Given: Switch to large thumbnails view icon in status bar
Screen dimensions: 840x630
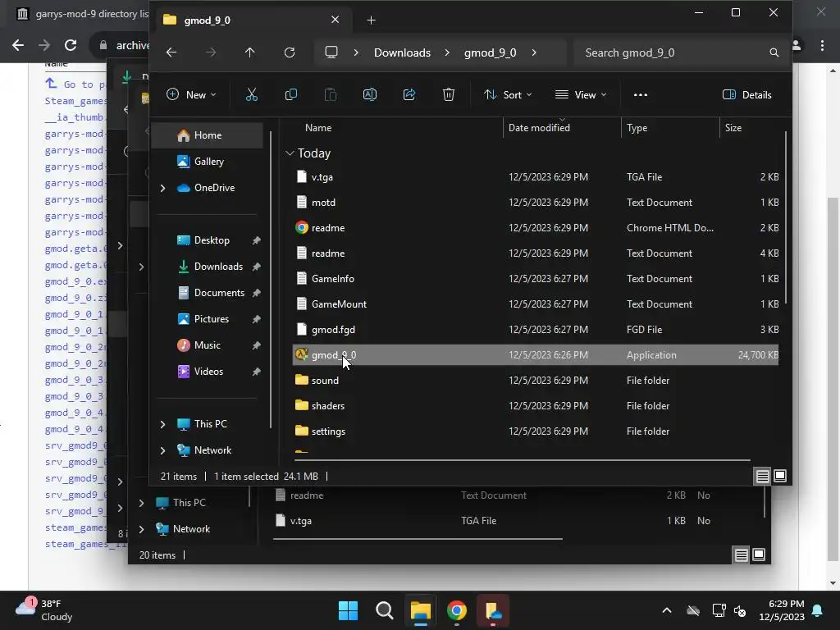Looking at the screenshot, I should 780,476.
